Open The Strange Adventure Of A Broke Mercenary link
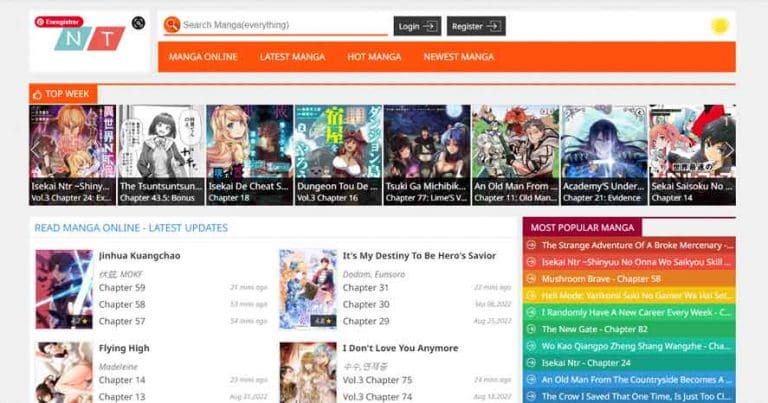This screenshot has width=768, height=403. pyautogui.click(x=635, y=245)
